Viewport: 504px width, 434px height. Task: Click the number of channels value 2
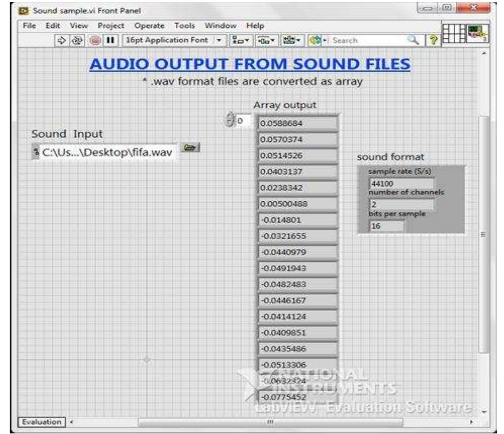401,205
